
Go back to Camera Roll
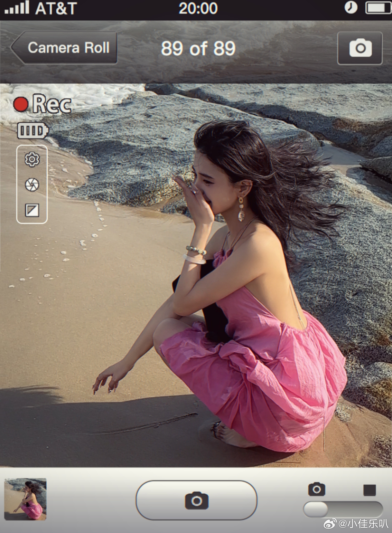point(64,48)
